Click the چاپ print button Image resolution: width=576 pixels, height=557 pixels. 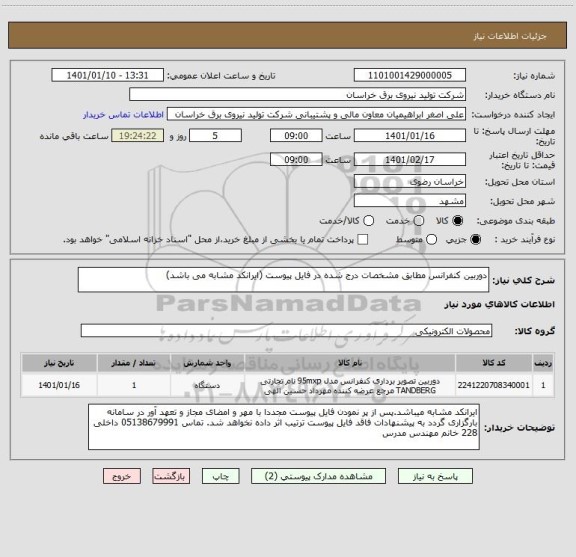[x=220, y=476]
